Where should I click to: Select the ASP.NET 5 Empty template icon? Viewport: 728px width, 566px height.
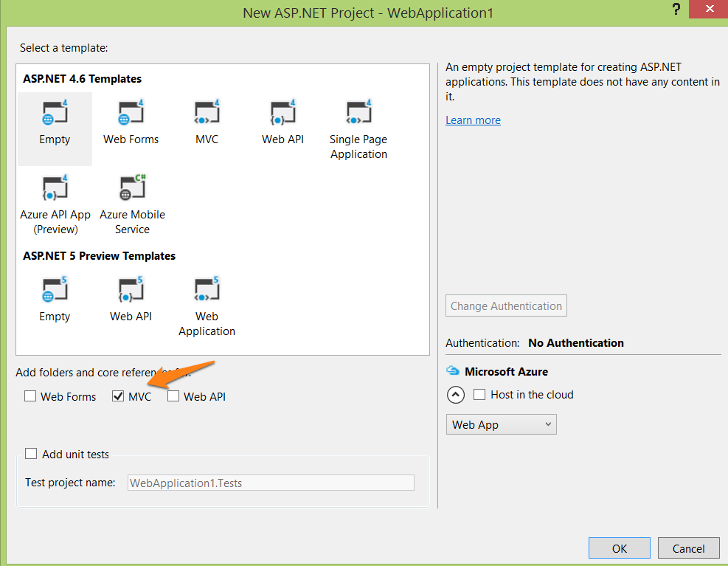[x=55, y=289]
